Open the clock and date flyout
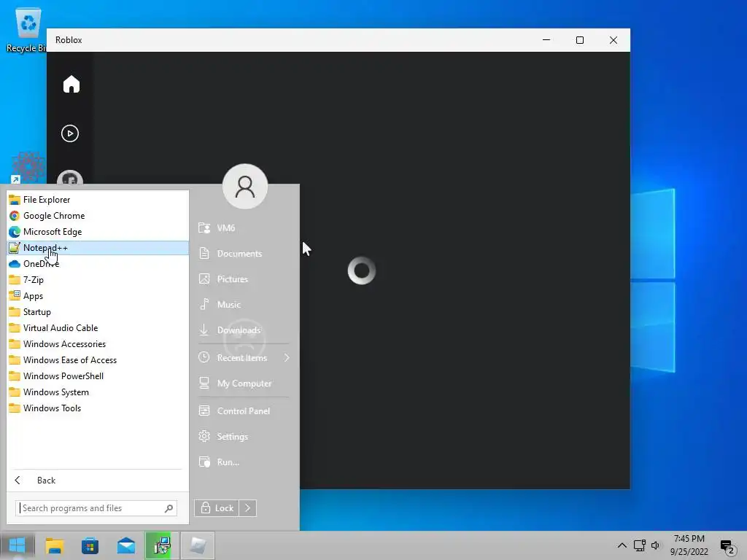The height and width of the screenshot is (560, 747). coord(689,545)
